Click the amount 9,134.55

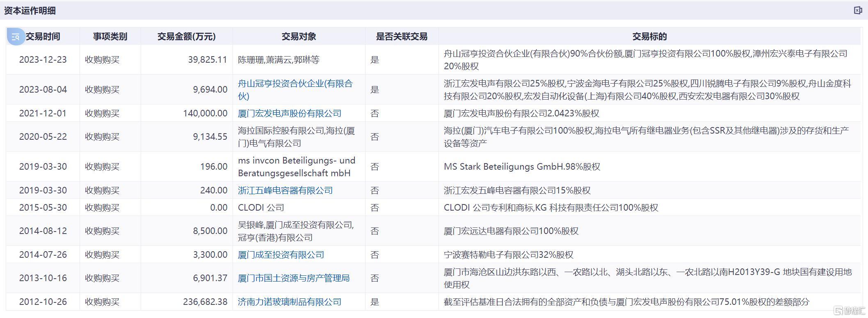210,137
